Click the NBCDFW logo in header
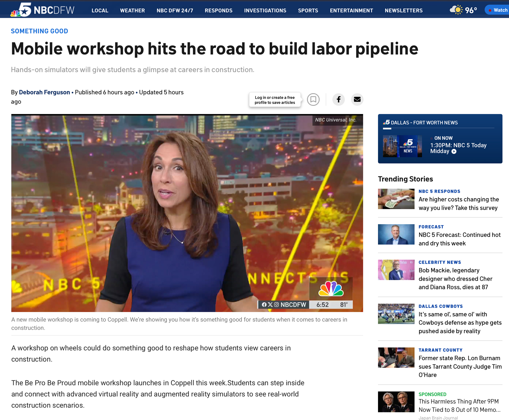 (42, 10)
